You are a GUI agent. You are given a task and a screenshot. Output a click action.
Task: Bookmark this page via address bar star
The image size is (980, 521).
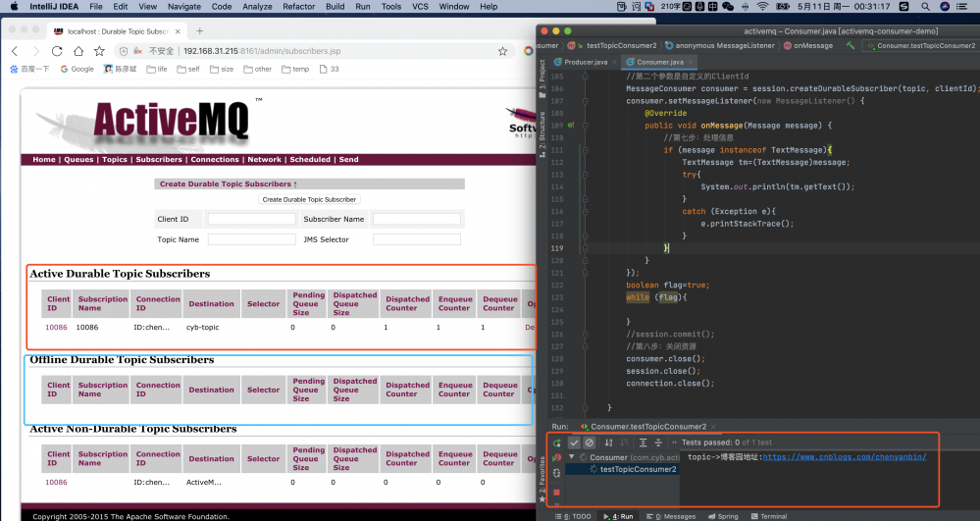(502, 51)
